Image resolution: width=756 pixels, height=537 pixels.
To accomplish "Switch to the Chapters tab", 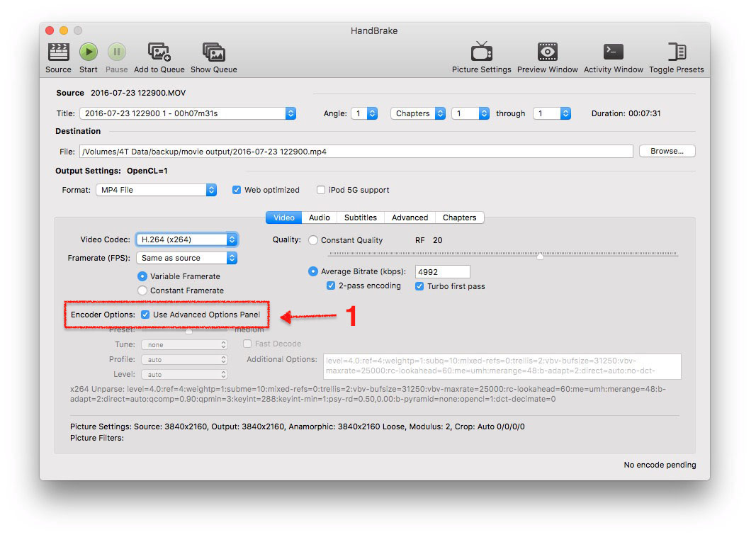I will (460, 217).
